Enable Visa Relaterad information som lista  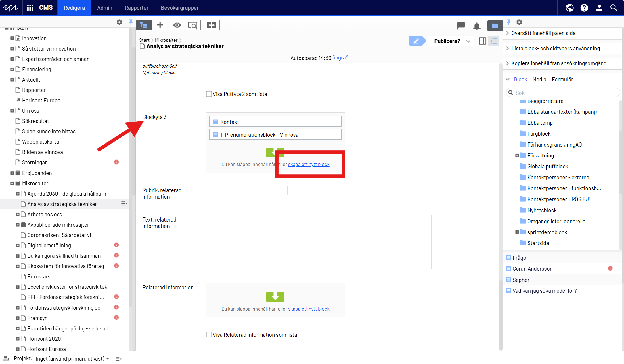209,334
